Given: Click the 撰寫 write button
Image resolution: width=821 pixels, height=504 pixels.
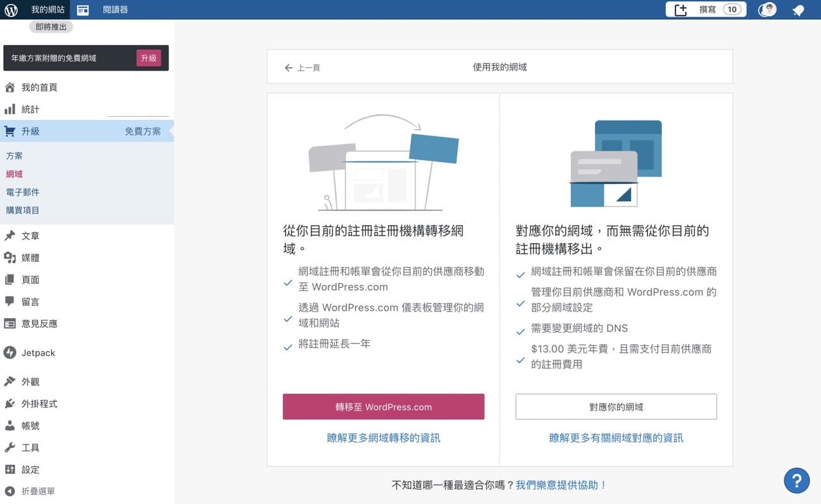Looking at the screenshot, I should point(706,10).
